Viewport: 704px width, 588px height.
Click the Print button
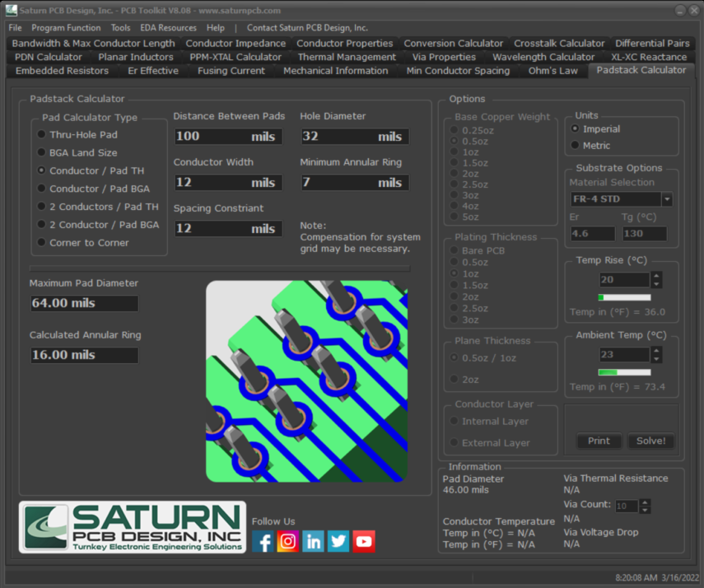point(599,441)
